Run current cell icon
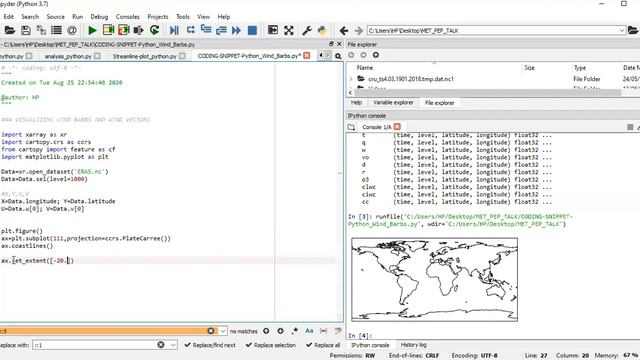 [x=108, y=30]
